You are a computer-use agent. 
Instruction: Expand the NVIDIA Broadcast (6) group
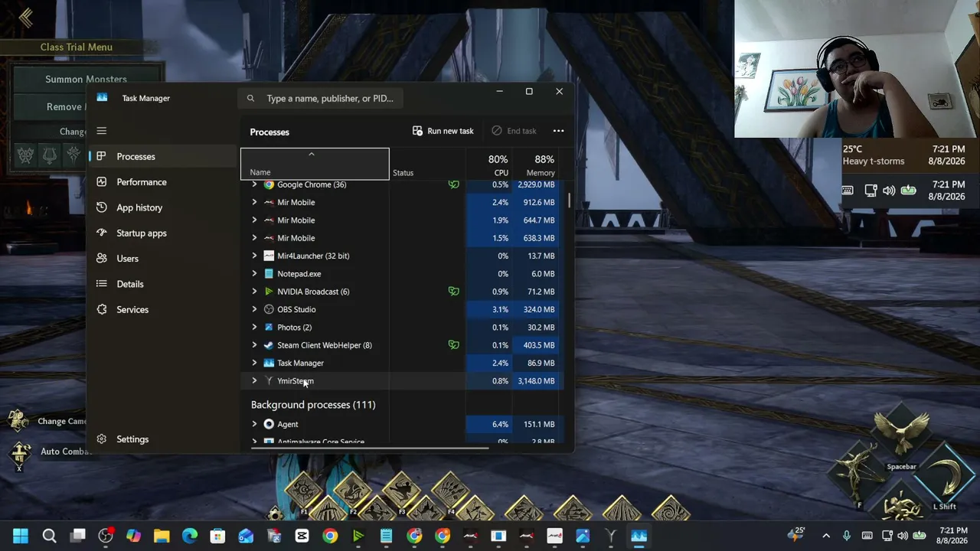point(254,292)
